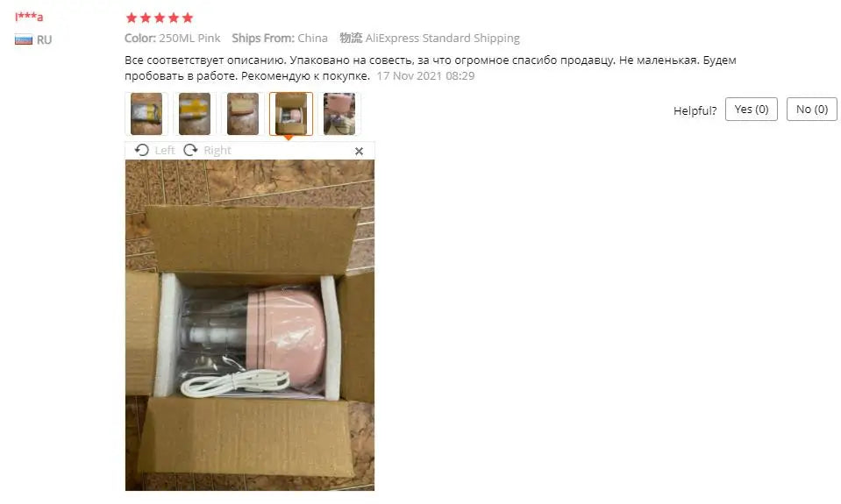The height and width of the screenshot is (504, 841).
Task: Click the fifth rating star
Action: point(187,18)
